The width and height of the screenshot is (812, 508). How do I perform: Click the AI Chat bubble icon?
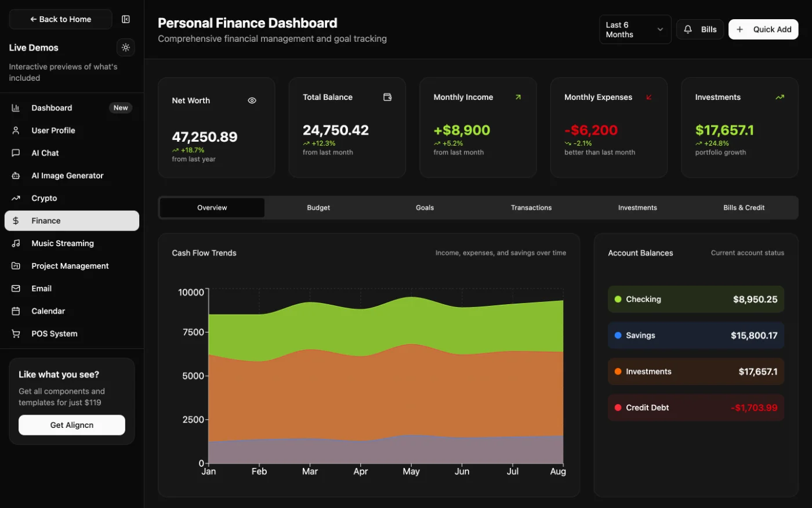16,153
